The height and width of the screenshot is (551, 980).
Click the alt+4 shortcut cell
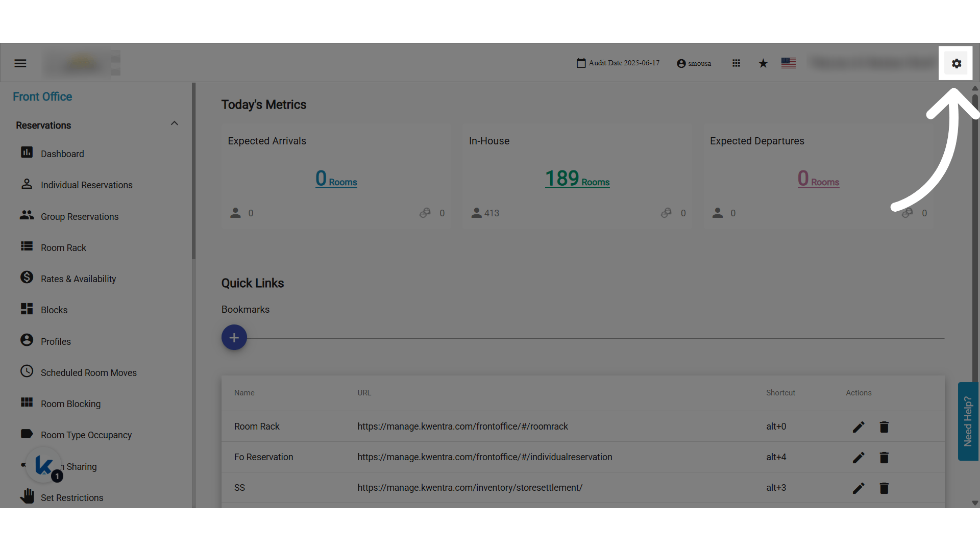(776, 457)
